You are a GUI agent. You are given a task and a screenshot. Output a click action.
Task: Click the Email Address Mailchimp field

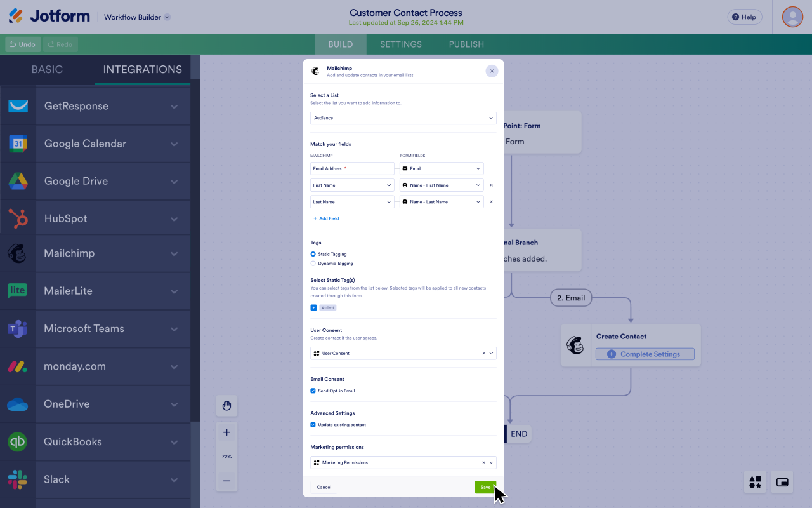click(x=352, y=169)
